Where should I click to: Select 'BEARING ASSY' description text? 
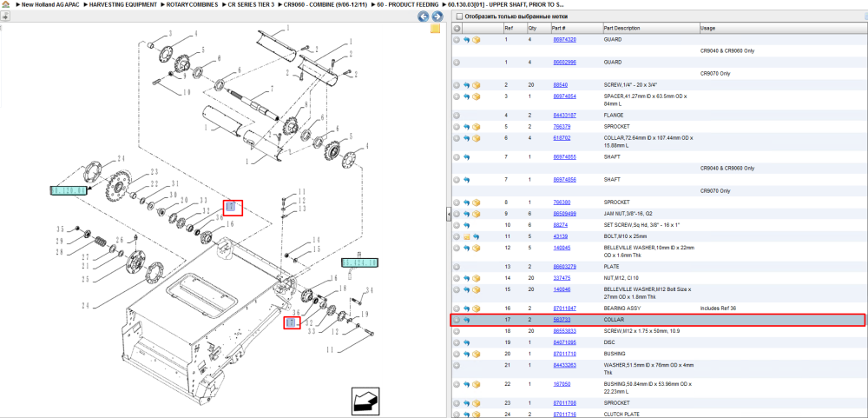[x=621, y=309]
